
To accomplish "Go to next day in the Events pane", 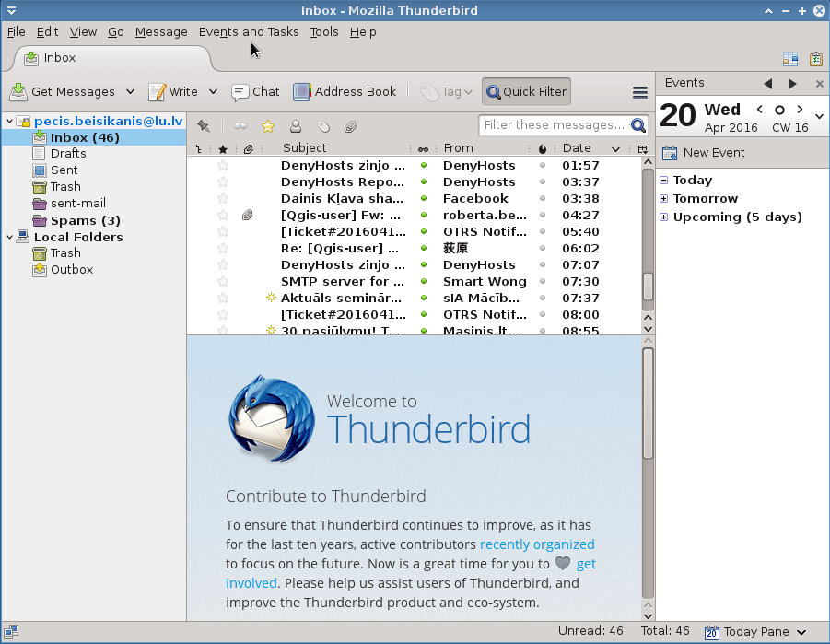I will [800, 110].
